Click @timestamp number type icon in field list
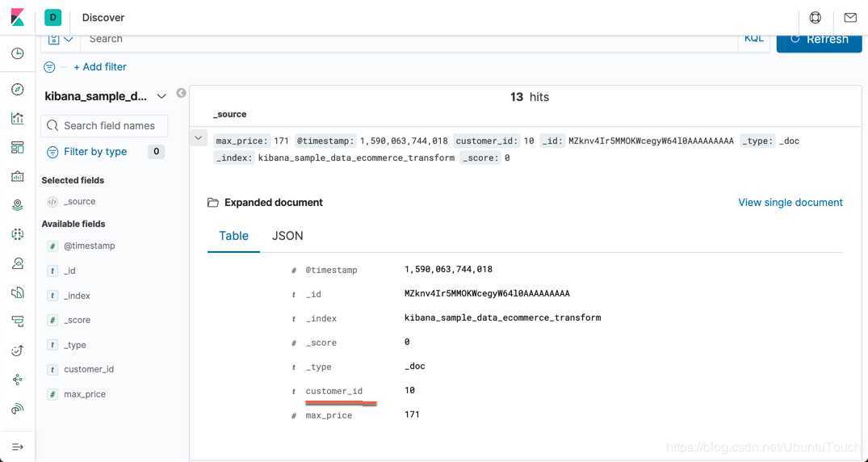Image resolution: width=868 pixels, height=462 pixels. pyautogui.click(x=52, y=246)
